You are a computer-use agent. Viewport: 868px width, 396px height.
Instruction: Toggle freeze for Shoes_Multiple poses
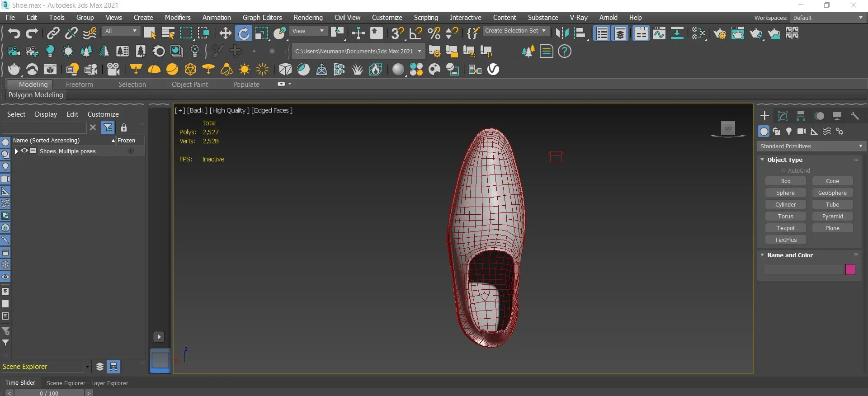tap(131, 151)
